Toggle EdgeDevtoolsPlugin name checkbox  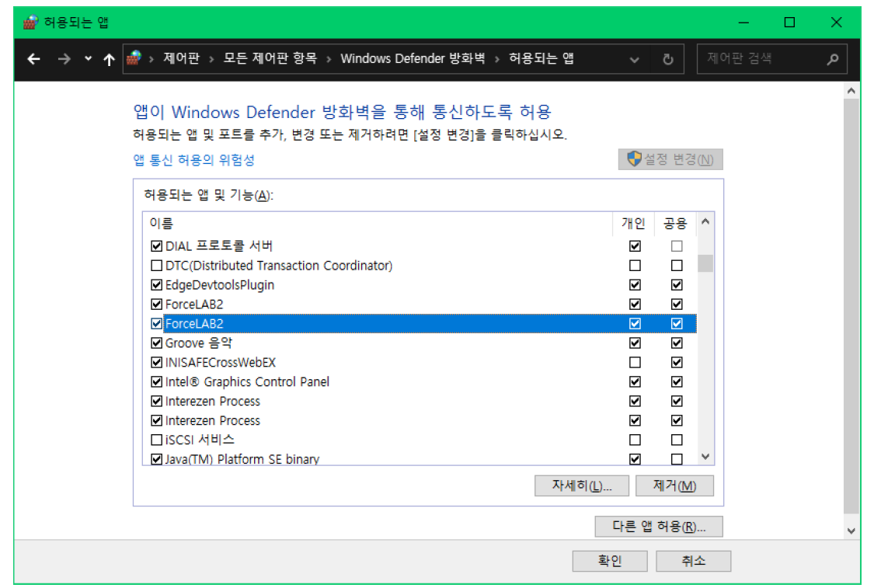(157, 285)
